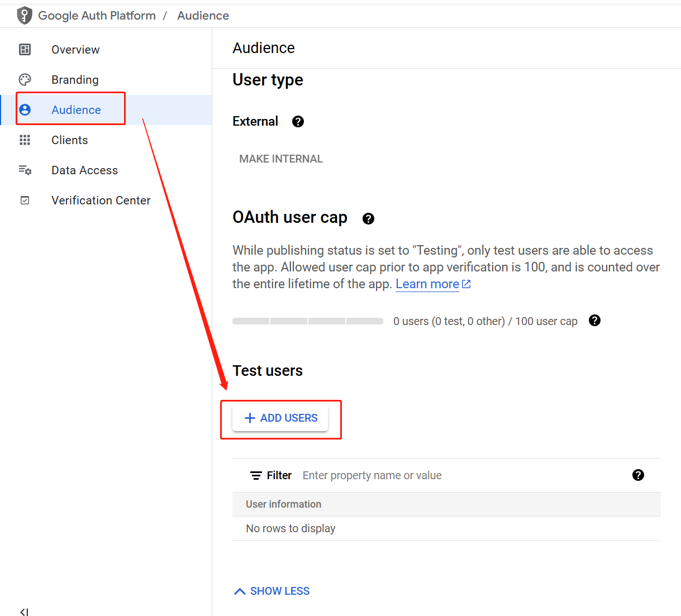This screenshot has height=616, width=681.
Task: Collapse the section using SHOW LESS
Action: [272, 590]
